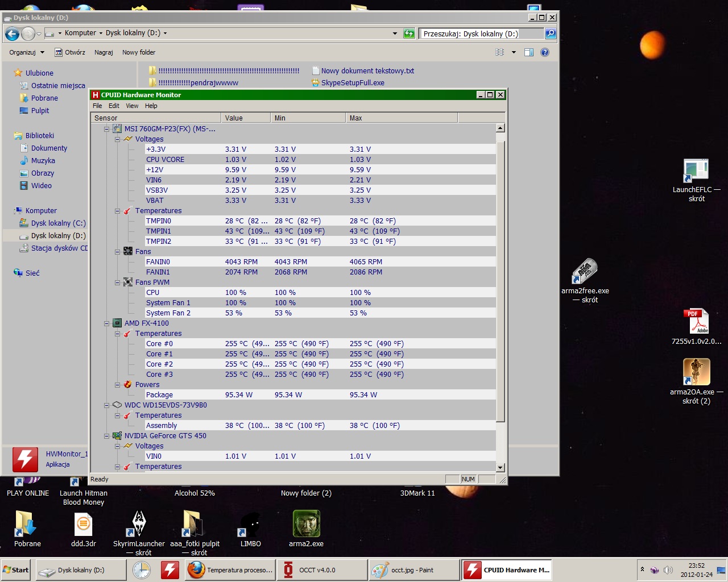Select the TMPIN1 temperature row
Viewport: 728px width, 582px height.
320,231
